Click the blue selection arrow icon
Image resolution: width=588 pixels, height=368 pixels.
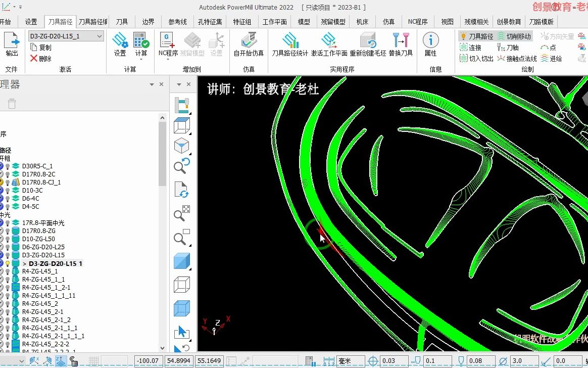182,333
